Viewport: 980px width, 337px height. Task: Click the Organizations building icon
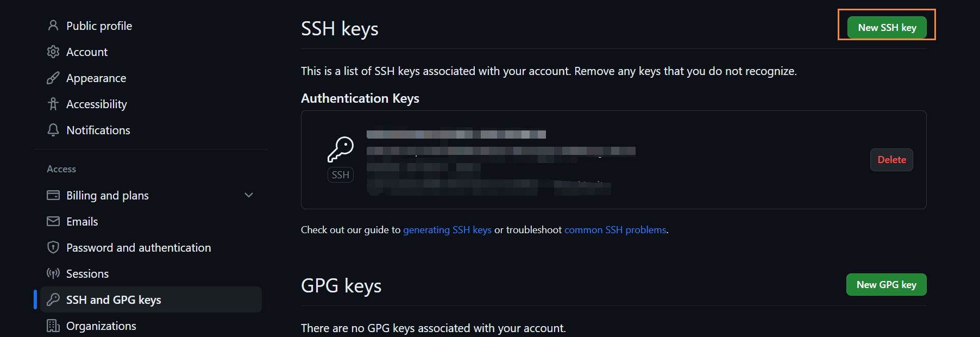(53, 326)
